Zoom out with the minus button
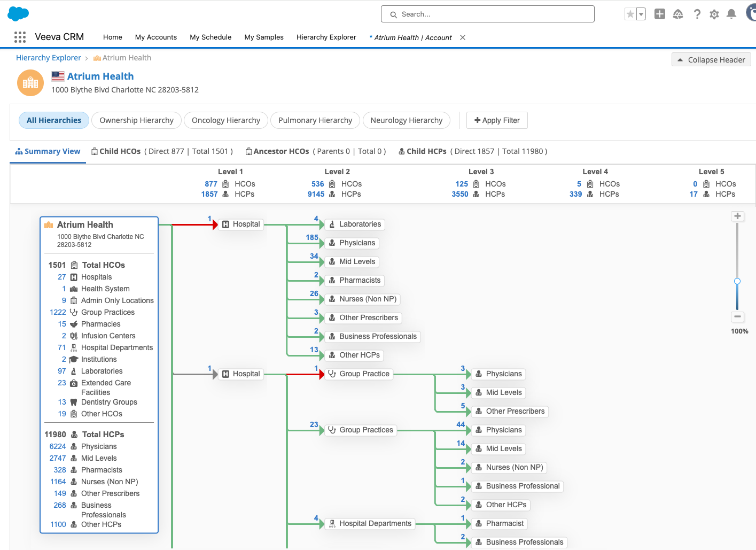 click(737, 316)
